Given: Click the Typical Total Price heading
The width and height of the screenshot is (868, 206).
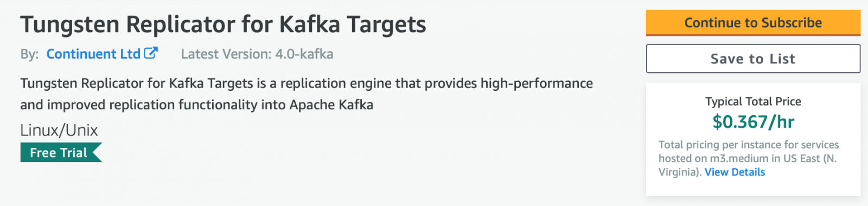Looking at the screenshot, I should coord(753,102).
